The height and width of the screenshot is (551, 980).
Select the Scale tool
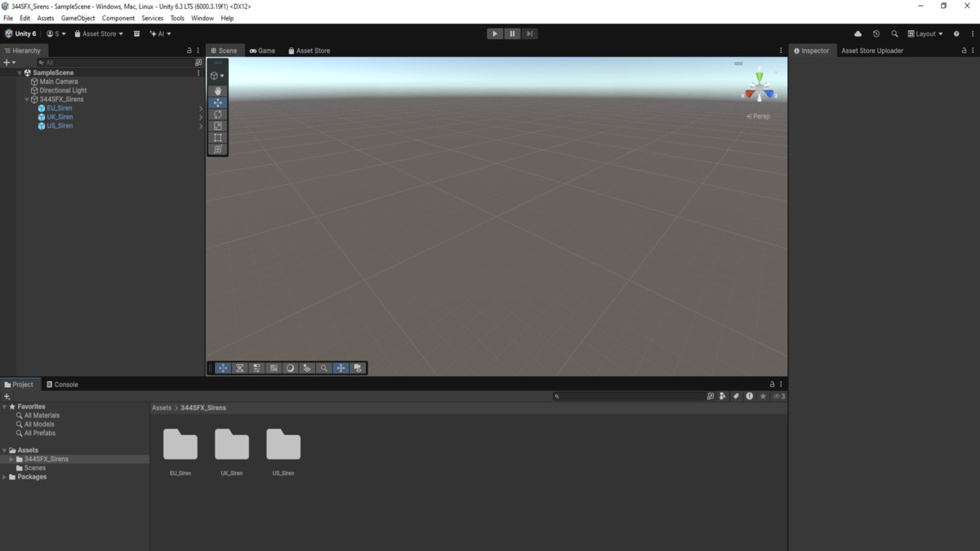(217, 126)
